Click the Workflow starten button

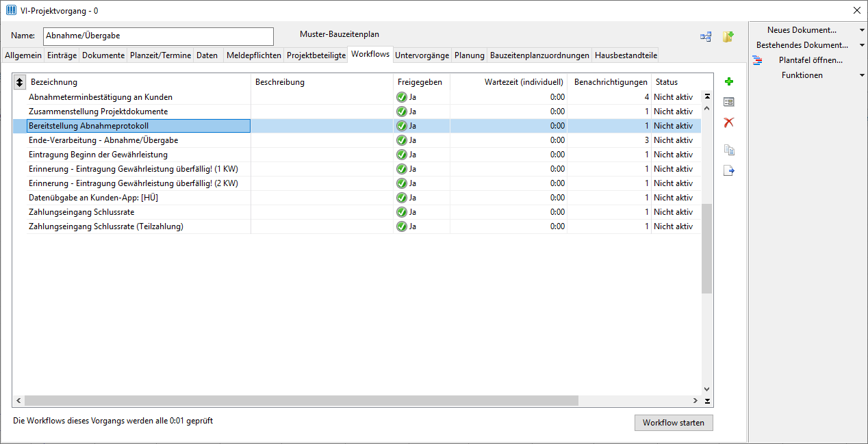pyautogui.click(x=674, y=423)
